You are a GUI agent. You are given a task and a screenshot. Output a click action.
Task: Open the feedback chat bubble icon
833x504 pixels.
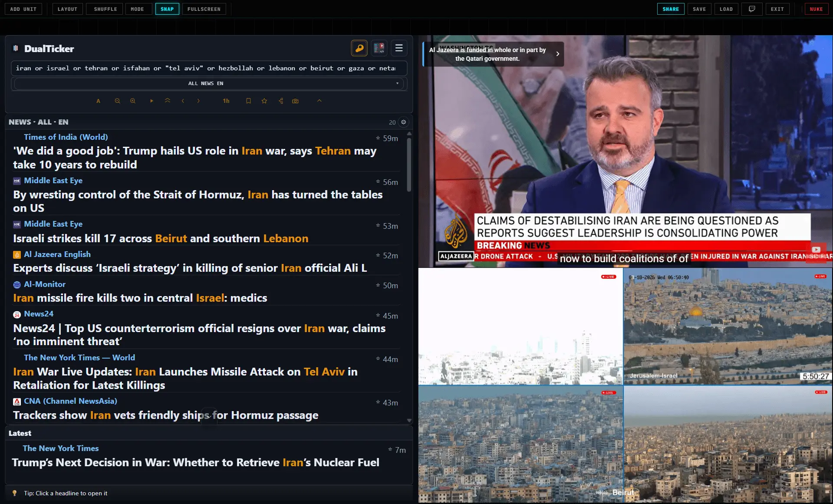[752, 9]
